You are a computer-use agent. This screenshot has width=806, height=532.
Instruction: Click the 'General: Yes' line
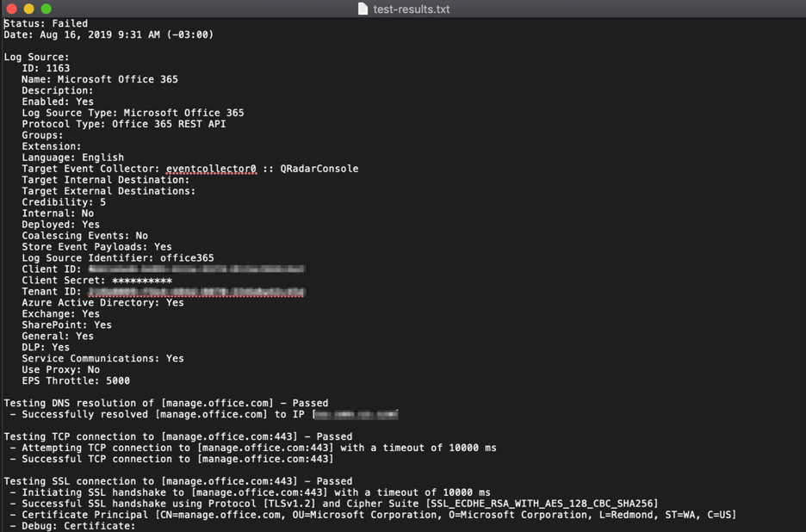pos(58,337)
